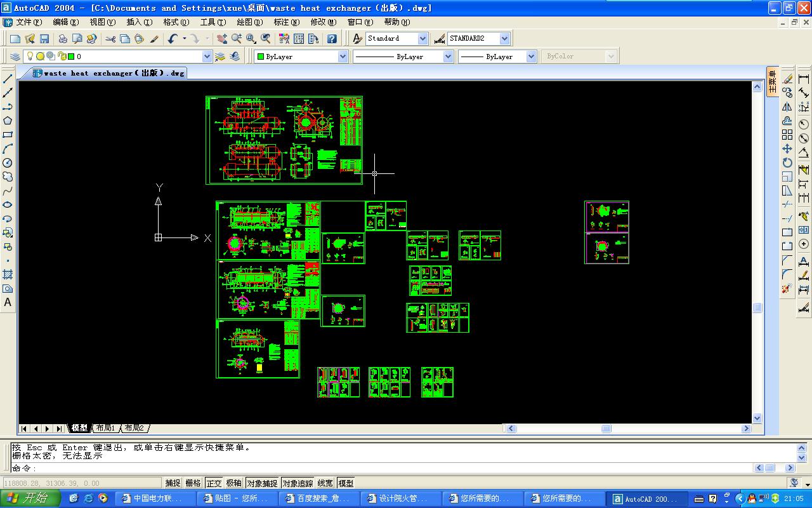Expand the undo history dropdown arrow
812x508 pixels.
pos(185,39)
